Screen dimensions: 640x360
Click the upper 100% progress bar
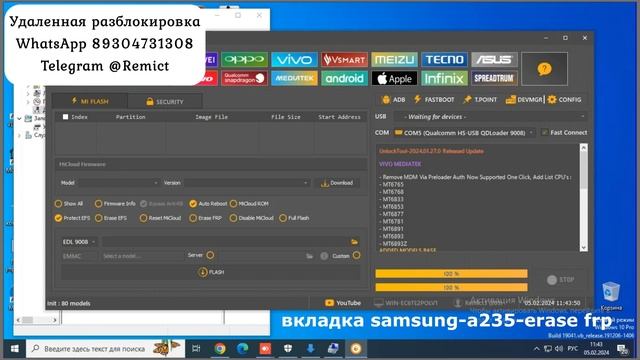click(451, 273)
